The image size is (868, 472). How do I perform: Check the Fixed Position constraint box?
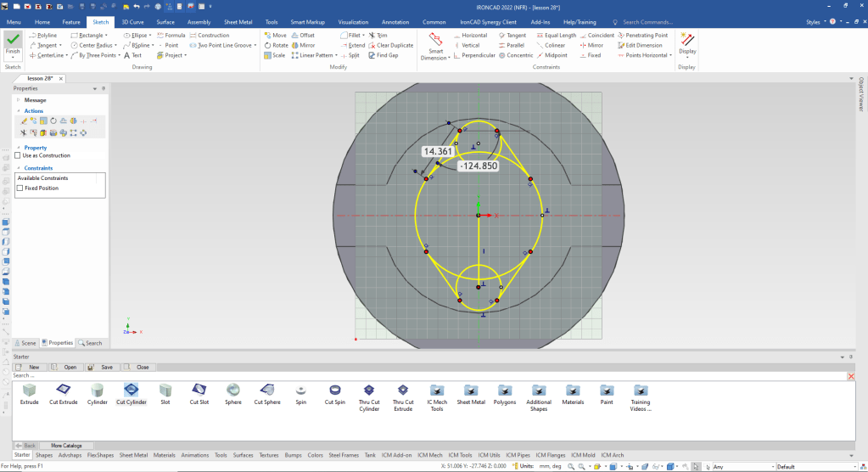coord(20,188)
